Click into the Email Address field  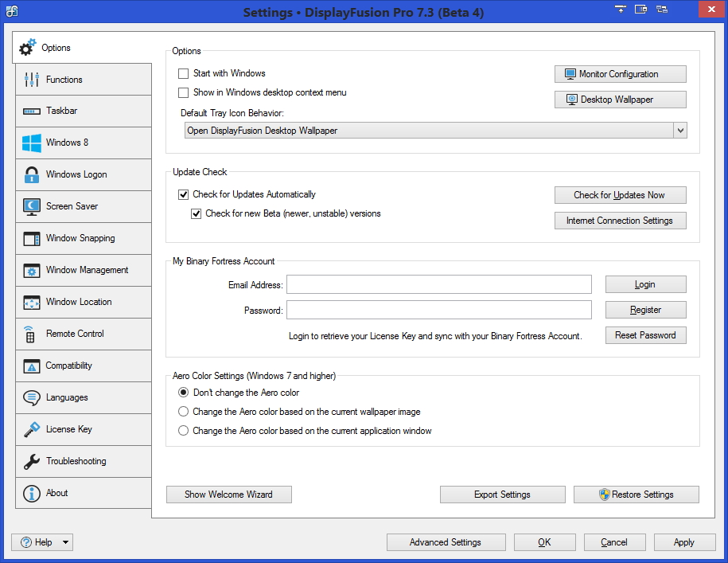[438, 285]
